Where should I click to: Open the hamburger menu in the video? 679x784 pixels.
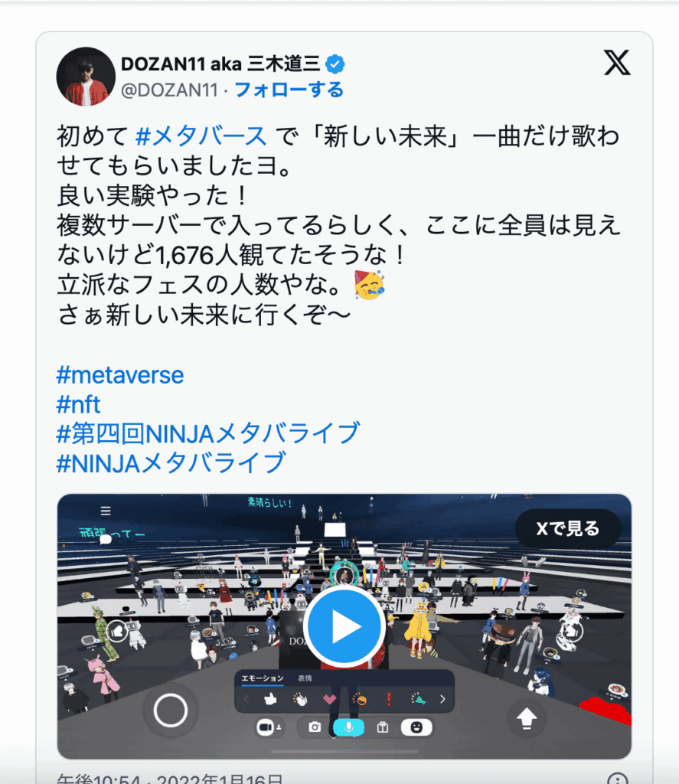point(106,511)
